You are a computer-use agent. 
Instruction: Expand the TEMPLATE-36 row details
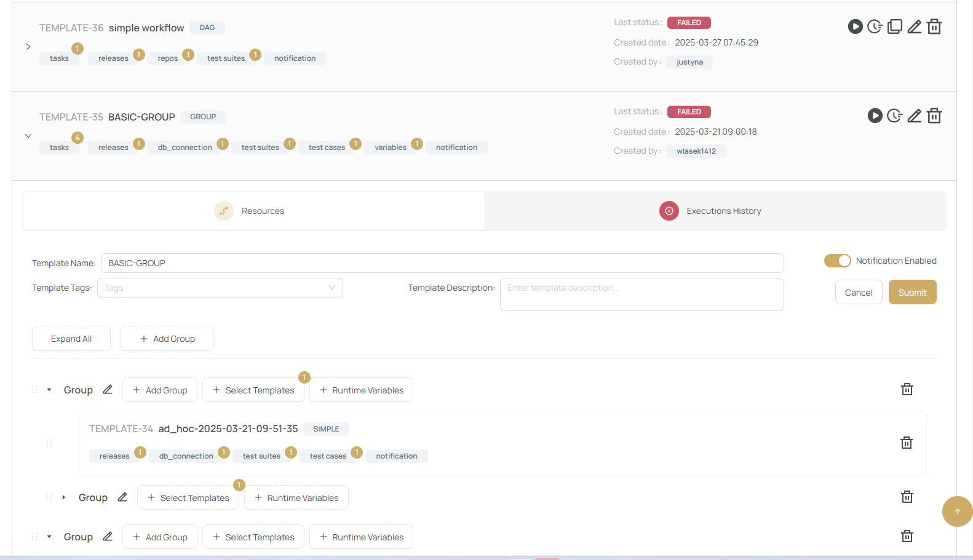[x=28, y=47]
